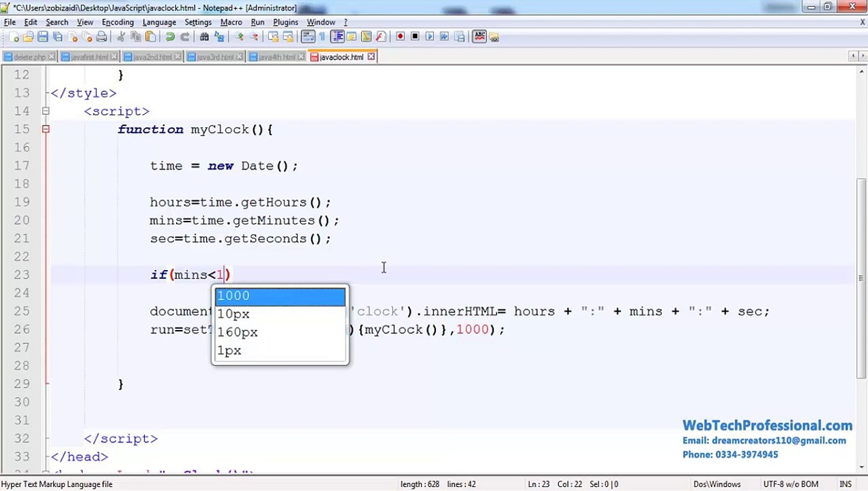Click the UTF-8 w/o BOM encoding status

pyautogui.click(x=791, y=484)
